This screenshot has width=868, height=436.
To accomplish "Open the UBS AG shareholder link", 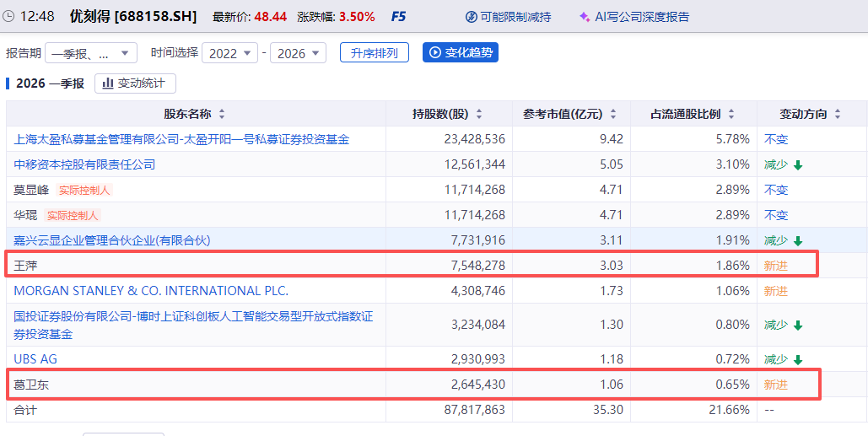I will [x=35, y=359].
